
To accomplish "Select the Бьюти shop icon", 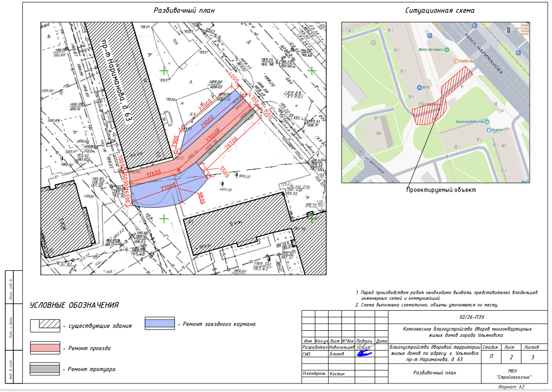I will 488,130.
